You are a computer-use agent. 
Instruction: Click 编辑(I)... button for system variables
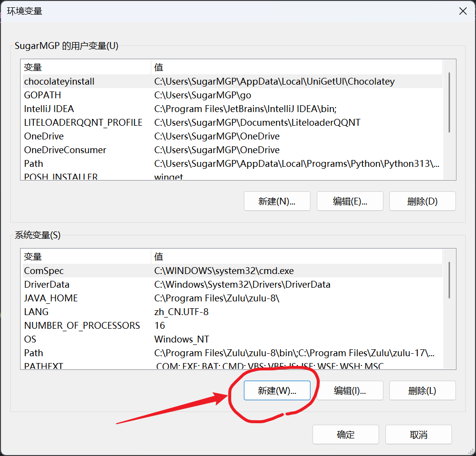tap(350, 390)
